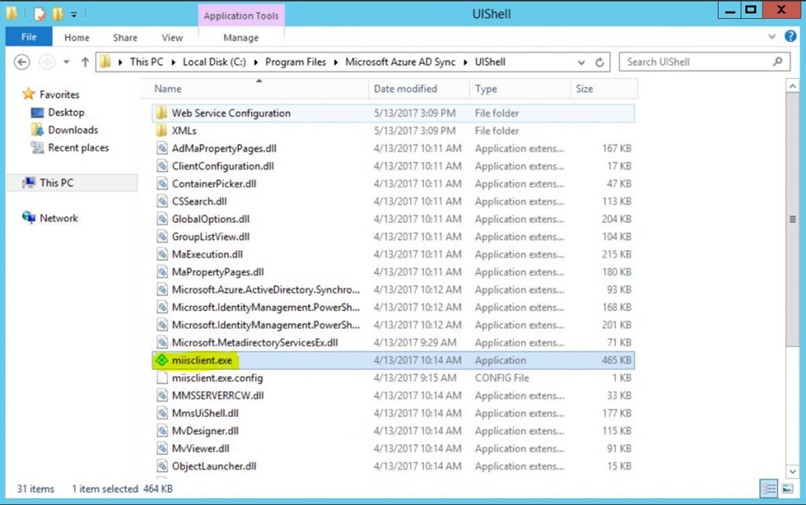This screenshot has width=806, height=505.
Task: Open Desktop in the navigation pane
Action: pos(66,112)
